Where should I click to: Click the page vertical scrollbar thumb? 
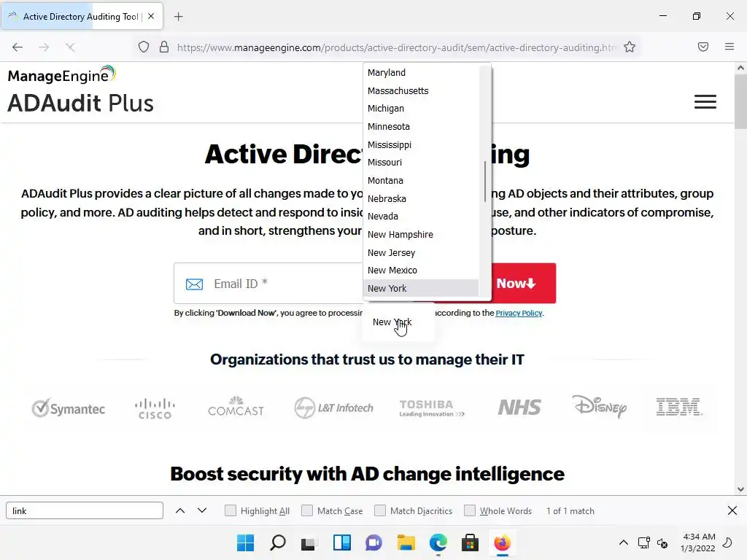740,101
